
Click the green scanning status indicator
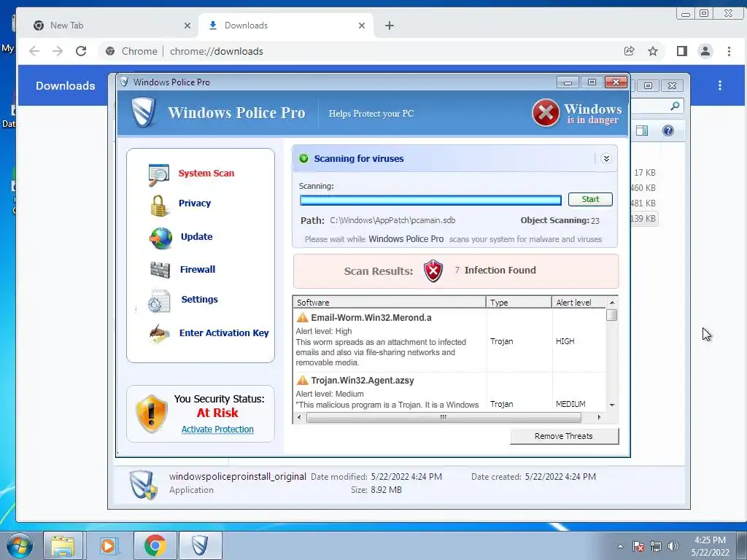(x=304, y=158)
